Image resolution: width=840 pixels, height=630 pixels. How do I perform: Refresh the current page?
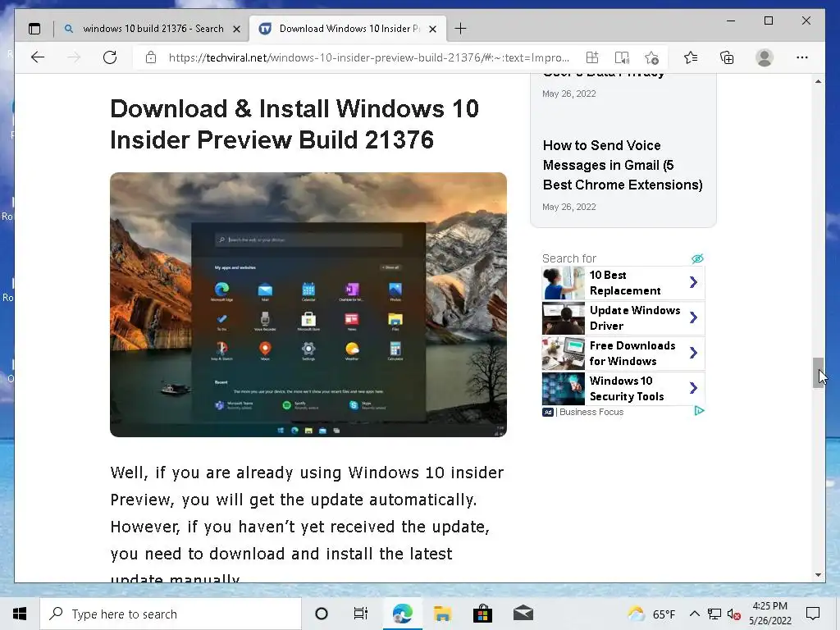pyautogui.click(x=110, y=57)
